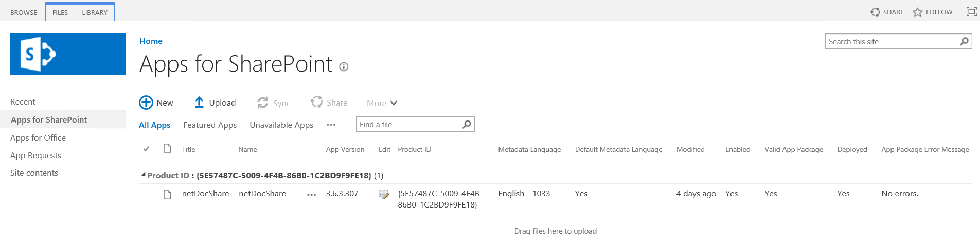Click the info icon beside page title
980x241 pixels.
click(344, 66)
